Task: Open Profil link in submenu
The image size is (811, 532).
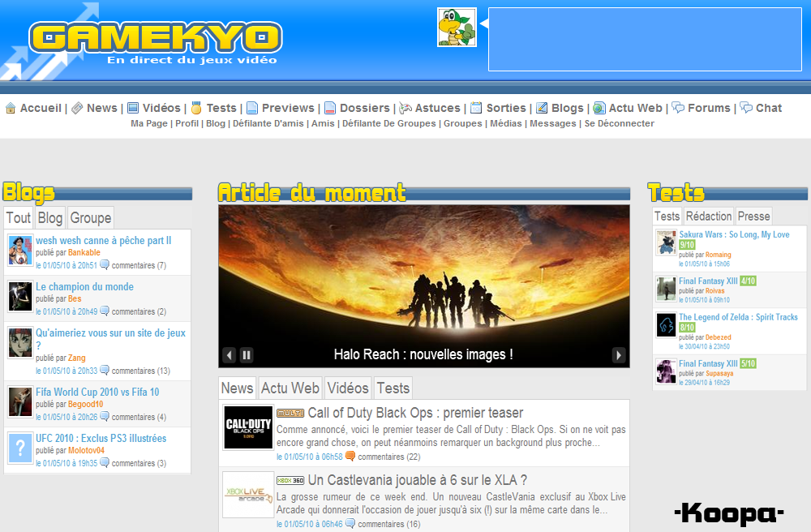Action: tap(187, 123)
